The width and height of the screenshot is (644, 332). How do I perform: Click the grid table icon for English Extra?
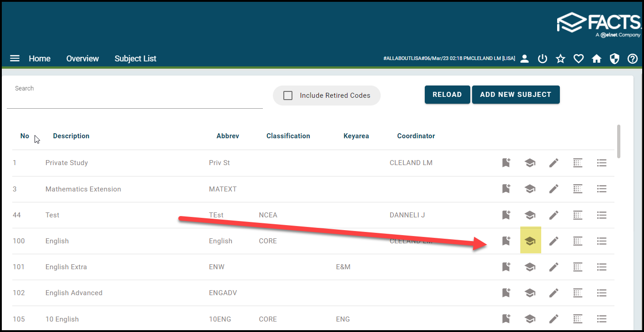coord(578,267)
